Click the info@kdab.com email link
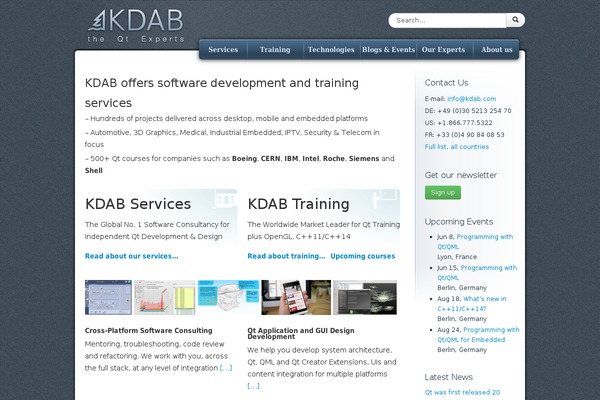600x400 pixels. pyautogui.click(x=471, y=99)
